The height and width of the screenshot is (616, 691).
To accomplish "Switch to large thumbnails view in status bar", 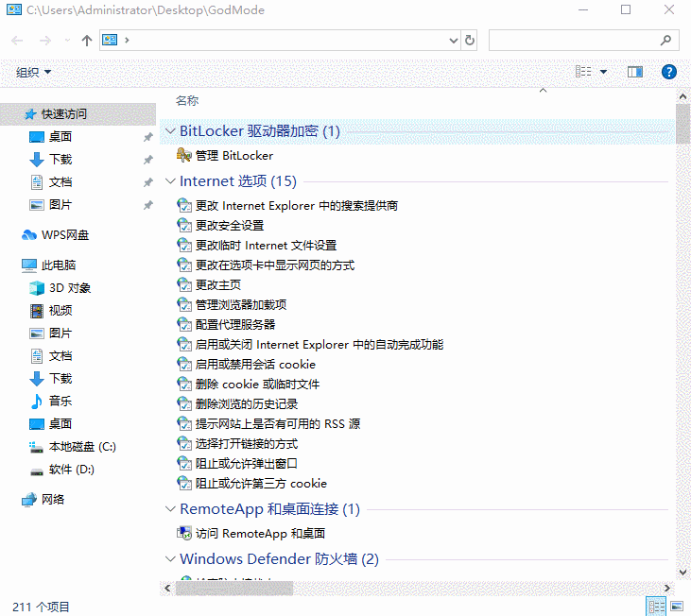I will point(677,607).
